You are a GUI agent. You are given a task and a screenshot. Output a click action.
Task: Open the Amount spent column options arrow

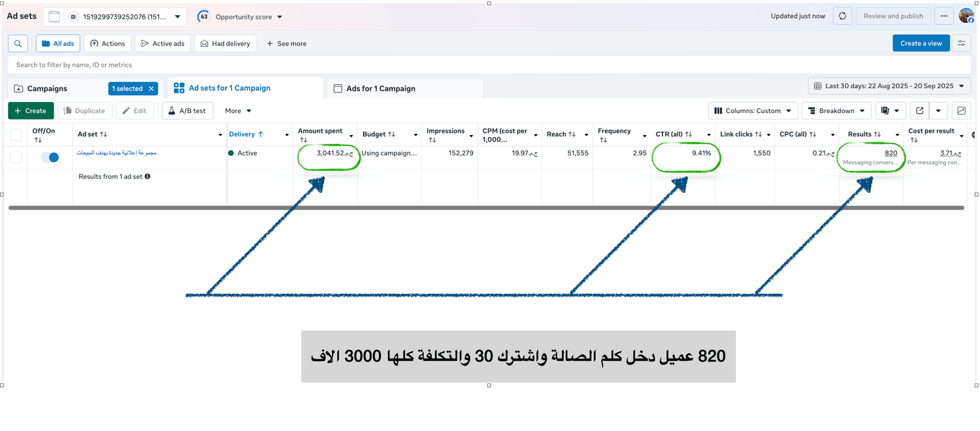tap(351, 136)
